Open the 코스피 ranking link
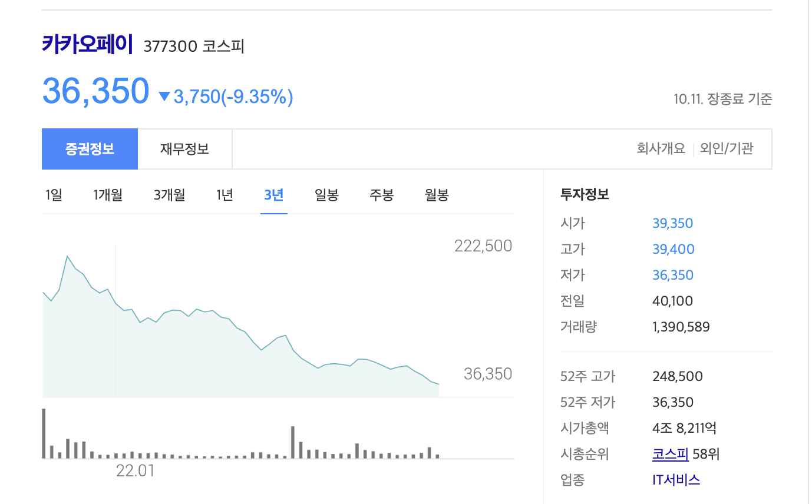812x504 pixels. pos(671,453)
